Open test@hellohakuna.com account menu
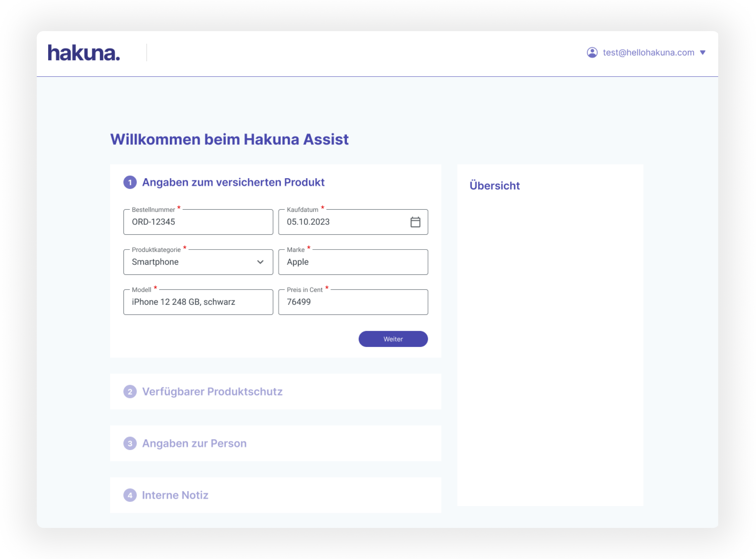756x559 pixels. (x=648, y=53)
